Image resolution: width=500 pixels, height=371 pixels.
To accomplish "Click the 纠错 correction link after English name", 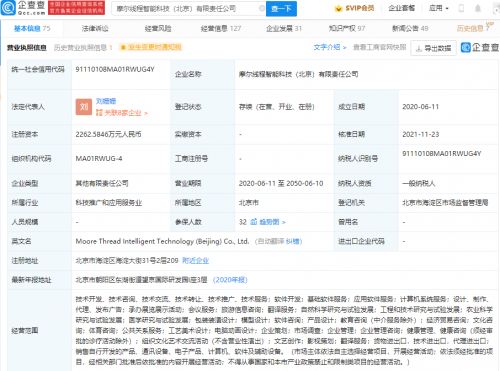I will pyautogui.click(x=293, y=241).
